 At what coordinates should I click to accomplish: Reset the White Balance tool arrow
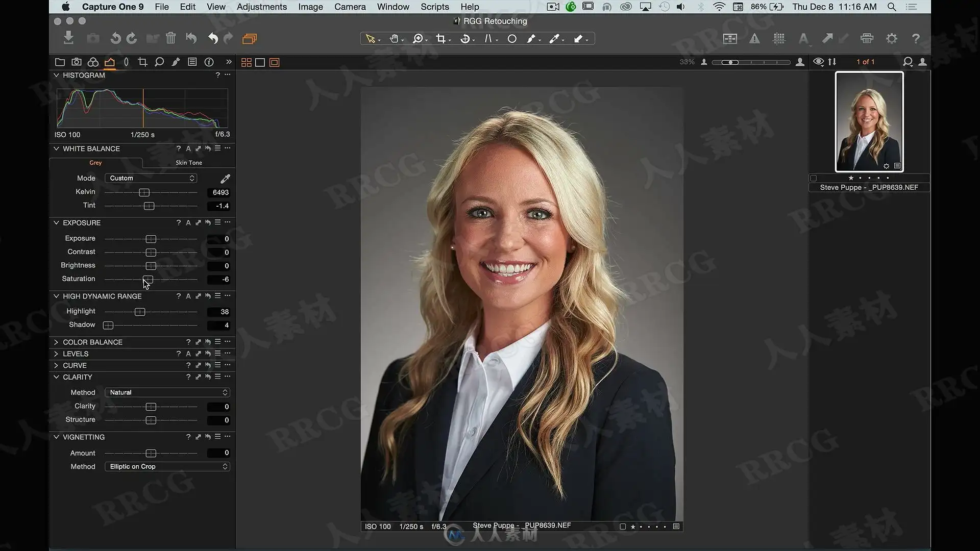coord(208,148)
